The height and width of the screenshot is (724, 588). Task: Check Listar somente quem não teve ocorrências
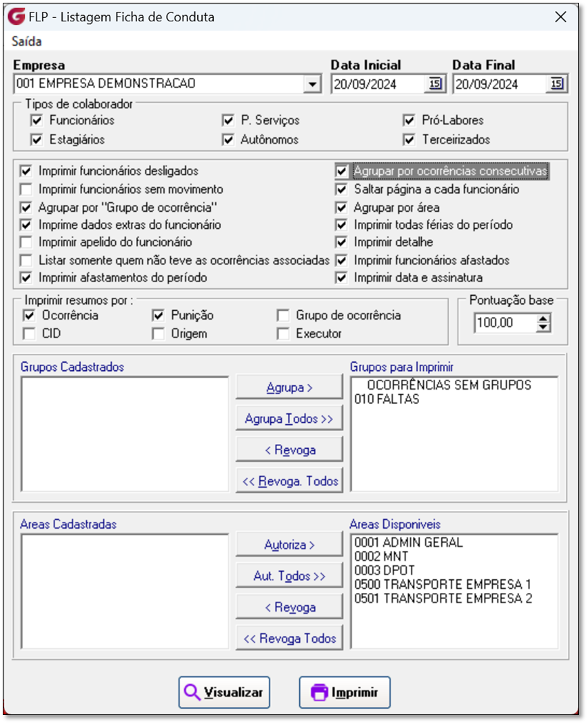point(26,261)
